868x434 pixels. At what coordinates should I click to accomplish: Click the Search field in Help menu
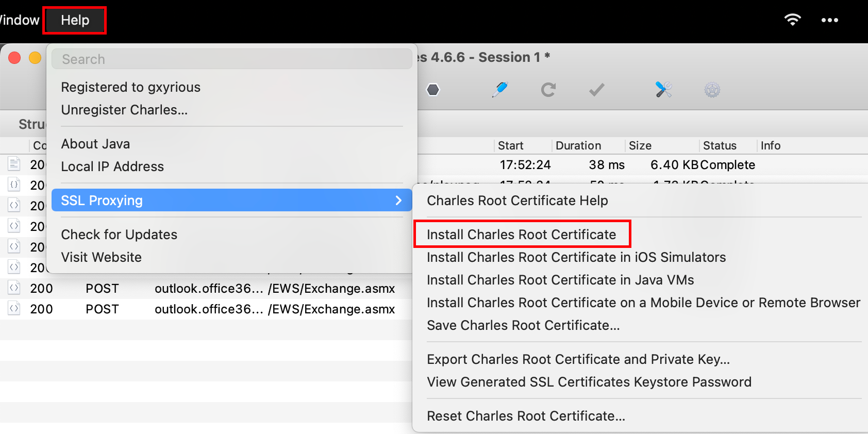231,59
